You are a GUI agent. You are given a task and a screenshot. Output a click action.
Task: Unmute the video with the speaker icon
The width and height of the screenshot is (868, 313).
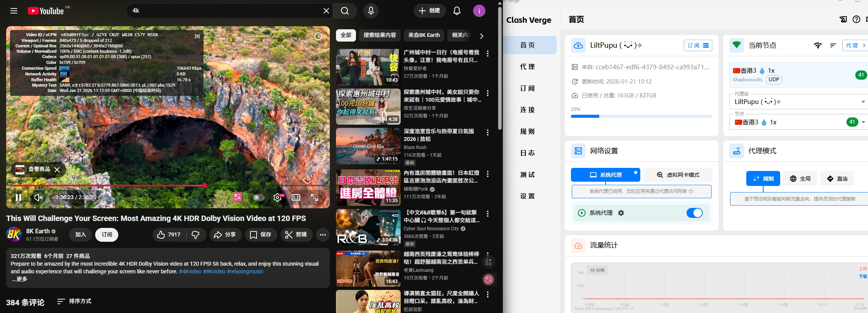pyautogui.click(x=38, y=198)
